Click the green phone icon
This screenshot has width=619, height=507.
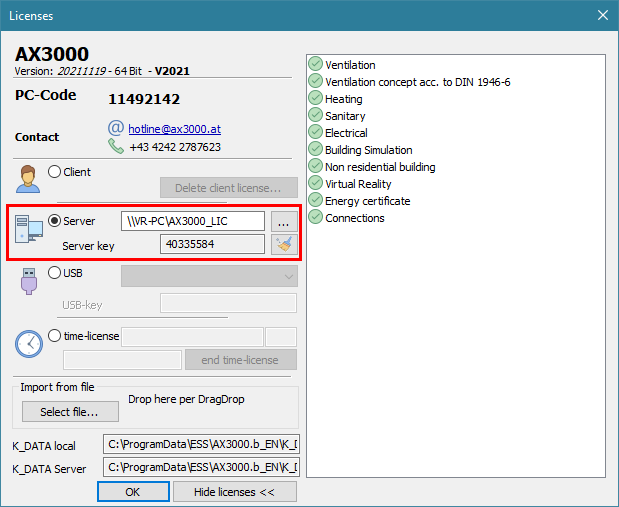pos(116,146)
